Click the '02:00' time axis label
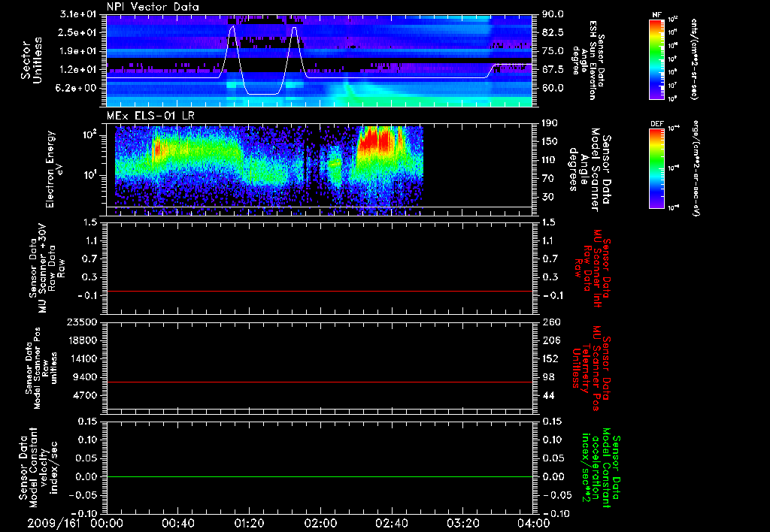 pos(320,524)
